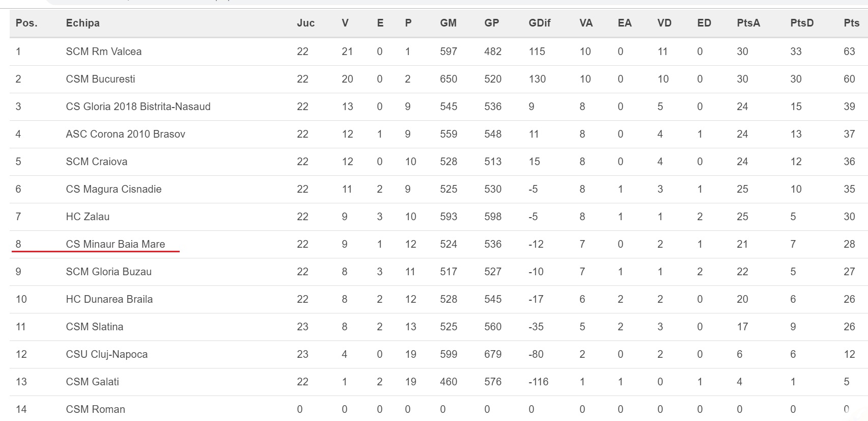Select ASC Corona 2010 Brasov
The width and height of the screenshot is (868, 421).
pyautogui.click(x=125, y=134)
